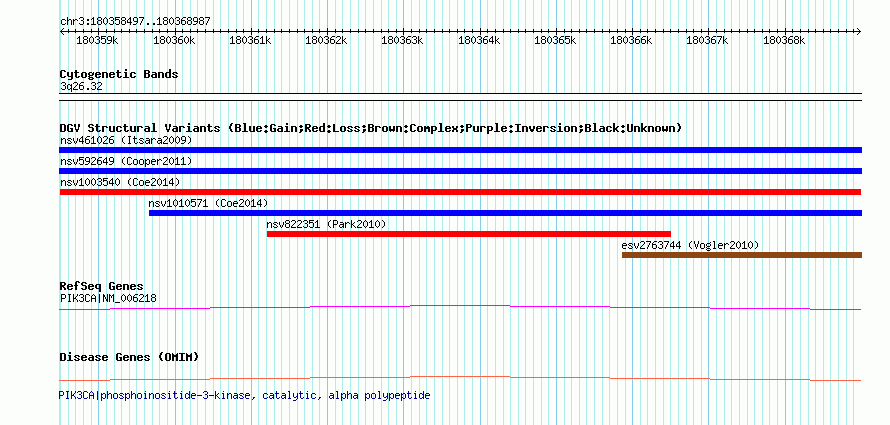The width and height of the screenshot is (890, 425).
Task: Click the red nsv822351 (Park2010) bar
Action: [469, 234]
